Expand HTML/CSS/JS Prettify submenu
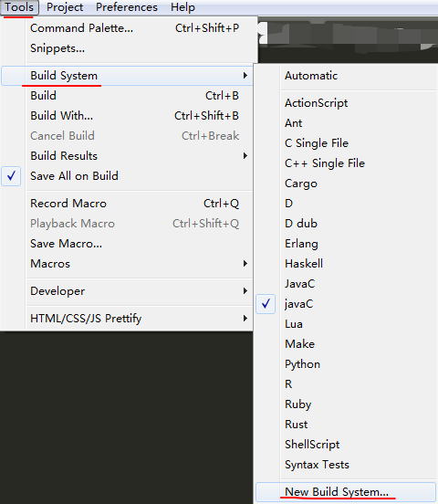The height and width of the screenshot is (504, 438). click(x=127, y=319)
